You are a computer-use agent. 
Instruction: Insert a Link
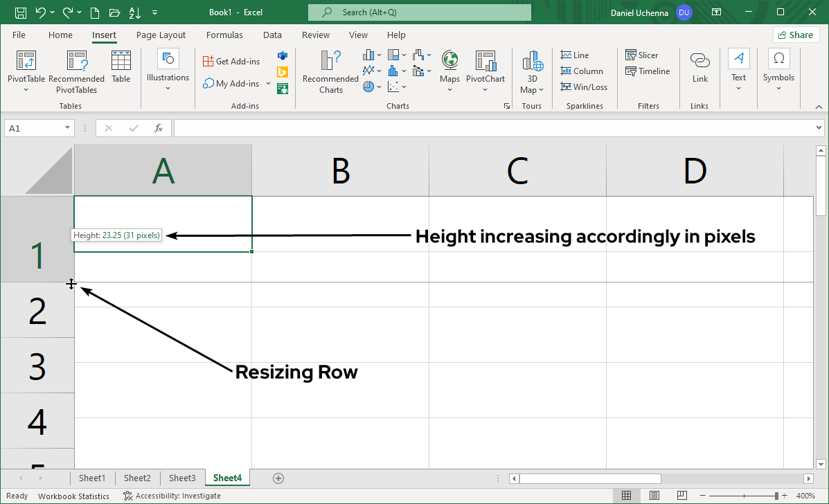click(x=699, y=69)
